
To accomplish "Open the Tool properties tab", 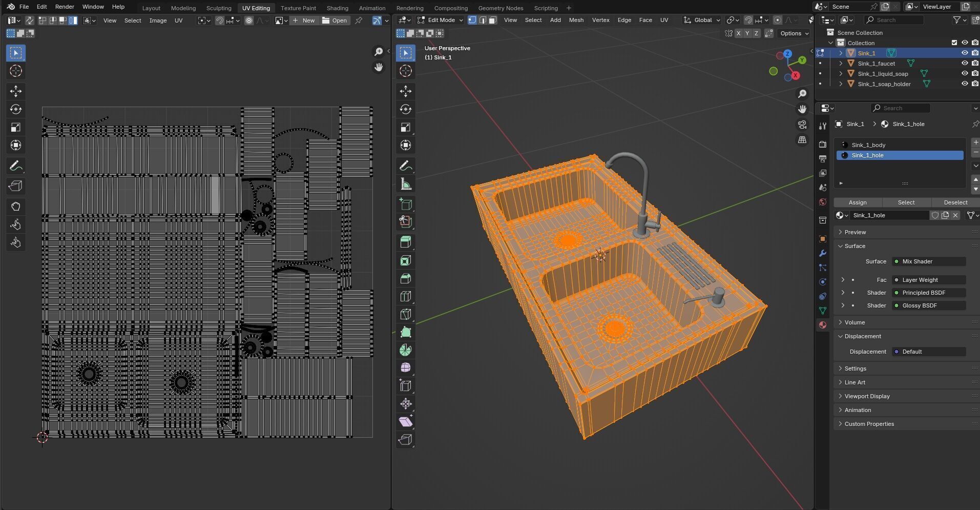I will click(823, 126).
